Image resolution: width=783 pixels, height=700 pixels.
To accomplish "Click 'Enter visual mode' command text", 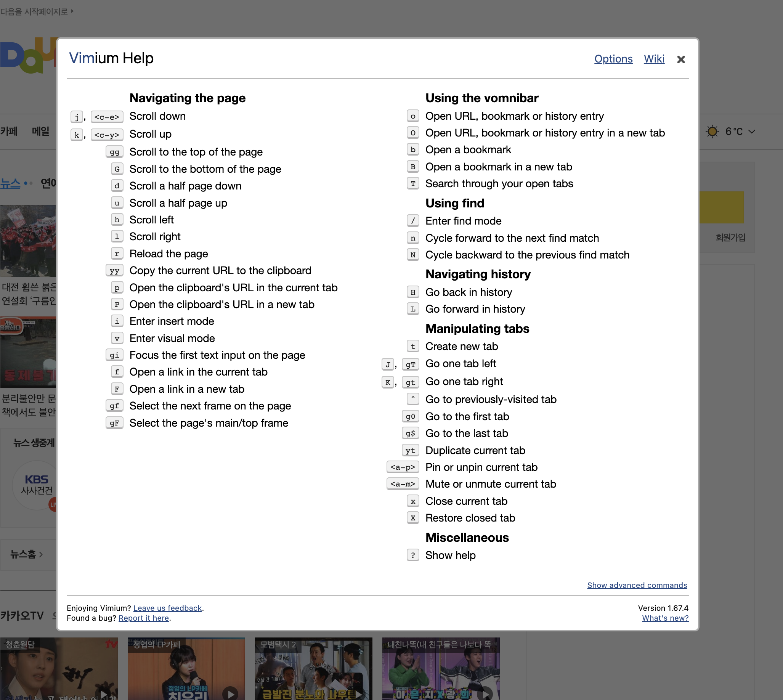I will coord(172,338).
